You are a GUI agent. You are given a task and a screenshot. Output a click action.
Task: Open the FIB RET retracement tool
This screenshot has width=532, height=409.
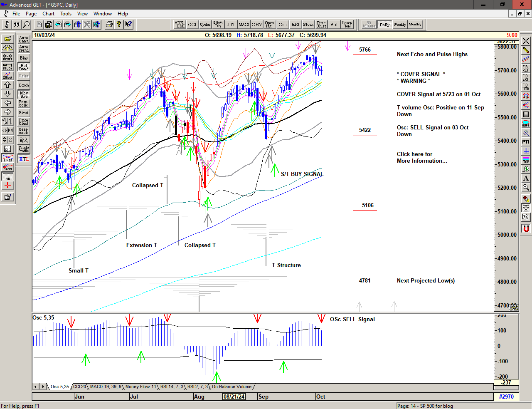(526, 68)
